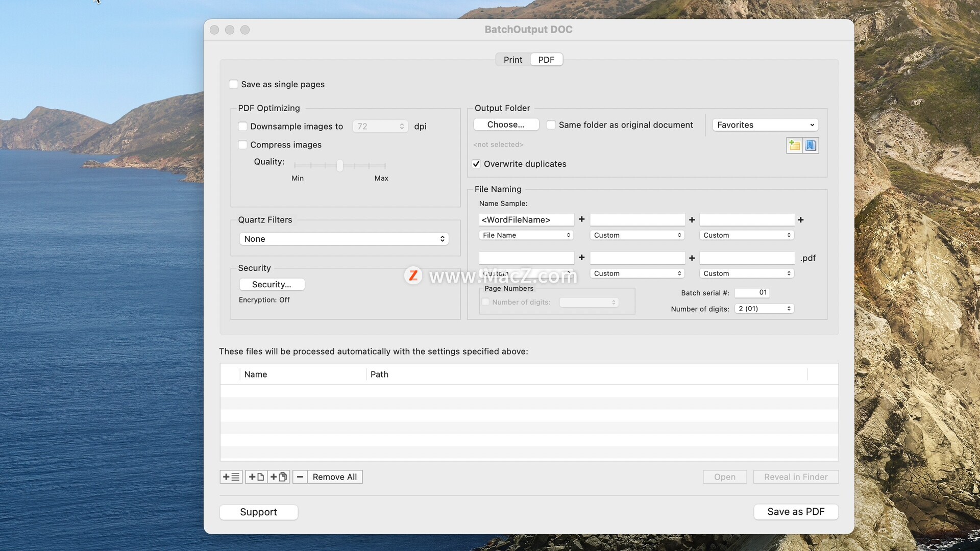Click the add files list icon
Screen dimensions: 980x551
[x=231, y=477]
